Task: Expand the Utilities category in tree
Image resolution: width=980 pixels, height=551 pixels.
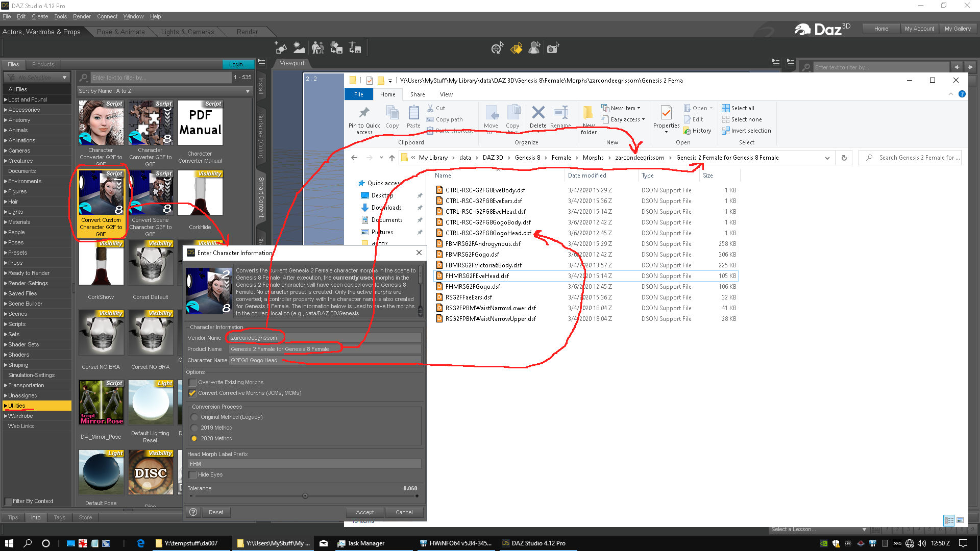Action: (x=6, y=406)
